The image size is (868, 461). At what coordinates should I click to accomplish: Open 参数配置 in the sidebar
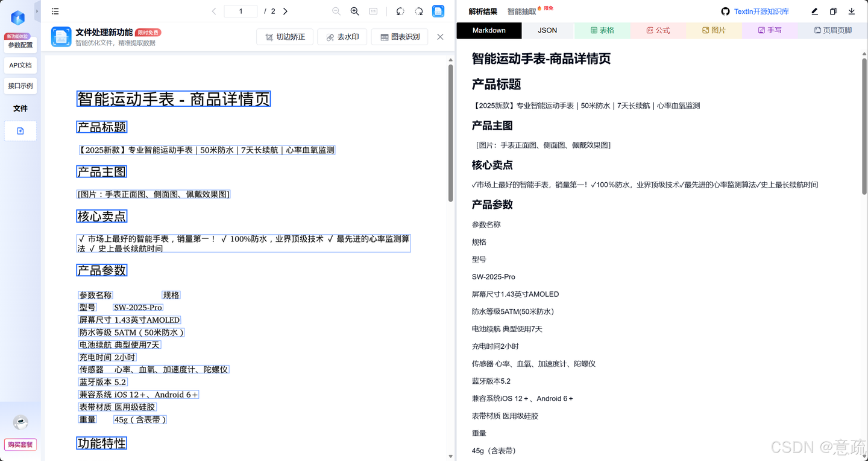[x=20, y=45]
